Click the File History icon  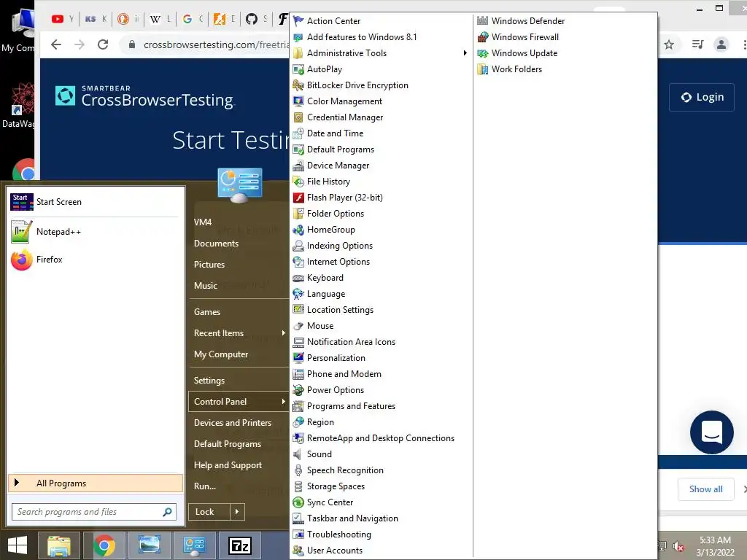[x=298, y=182]
